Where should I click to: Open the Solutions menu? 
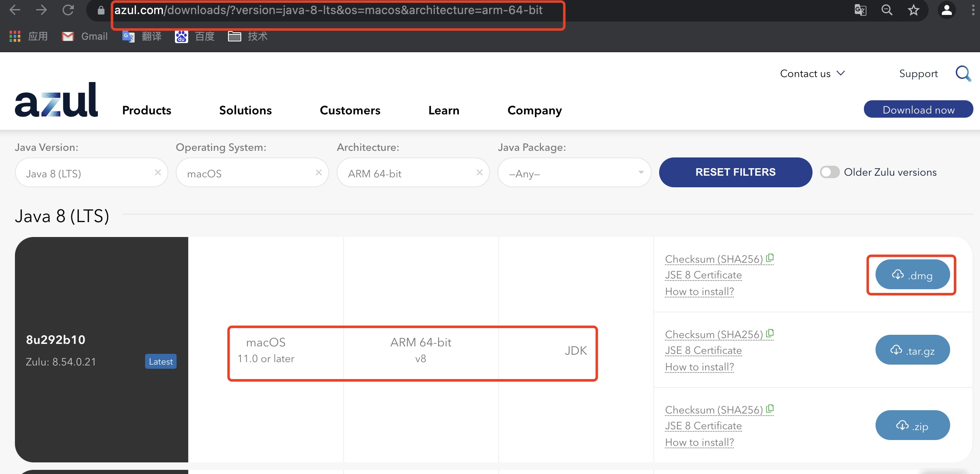pyautogui.click(x=245, y=110)
